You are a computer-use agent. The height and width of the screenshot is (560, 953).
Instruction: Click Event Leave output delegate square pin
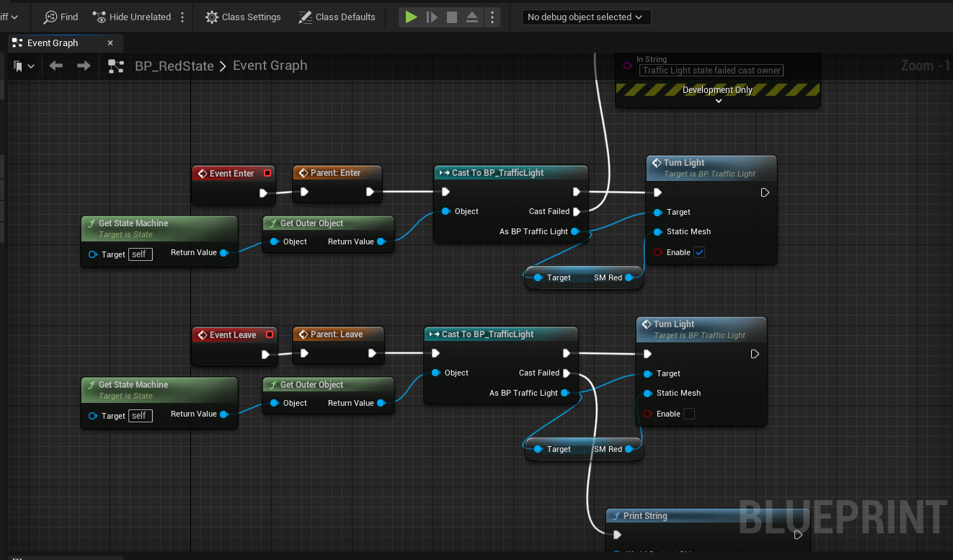(x=270, y=334)
